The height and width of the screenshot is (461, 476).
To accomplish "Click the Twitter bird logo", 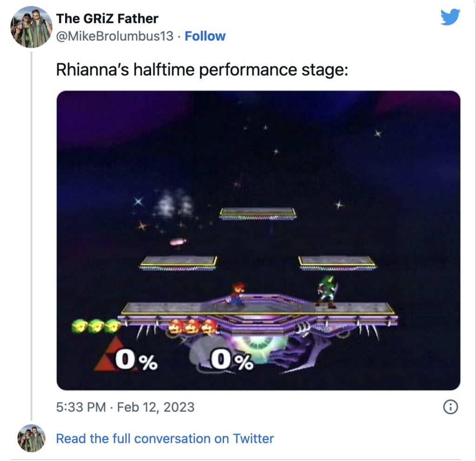I will click(x=450, y=18).
